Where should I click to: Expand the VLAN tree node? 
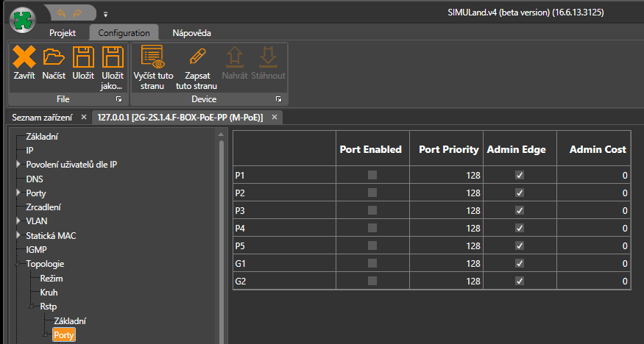point(18,221)
